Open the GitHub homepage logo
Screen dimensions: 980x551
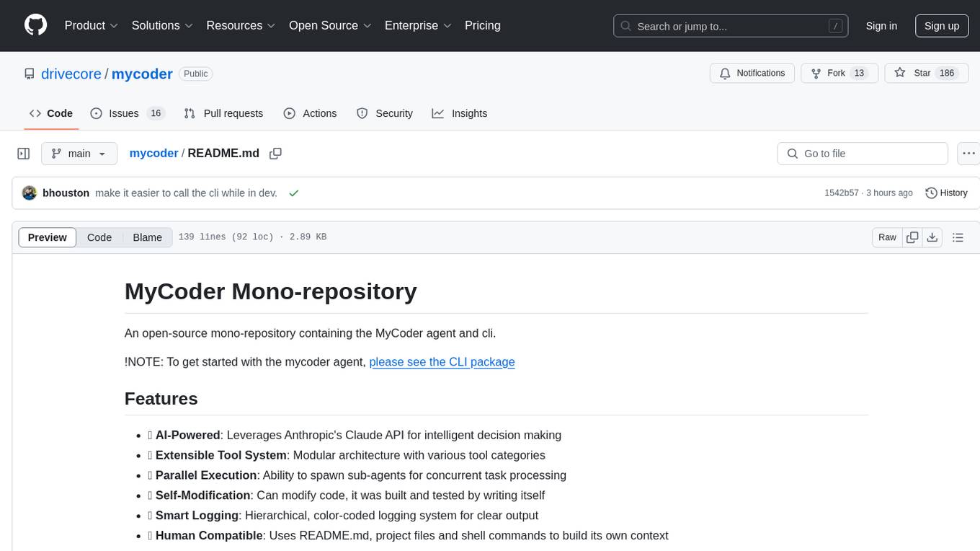coord(36,25)
